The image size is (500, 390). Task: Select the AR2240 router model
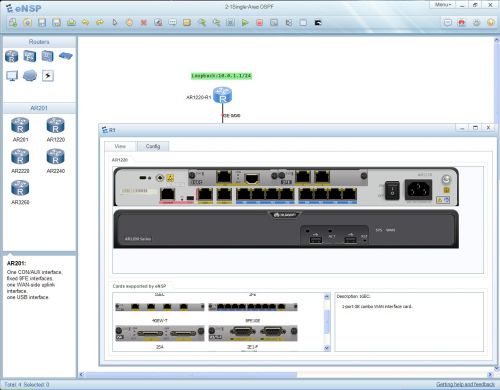pyautogui.click(x=55, y=161)
